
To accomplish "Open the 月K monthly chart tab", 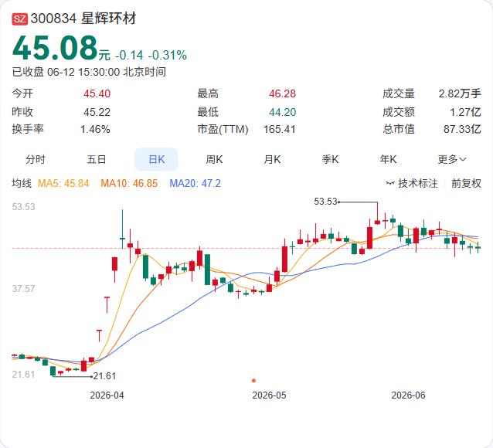I will [272, 159].
